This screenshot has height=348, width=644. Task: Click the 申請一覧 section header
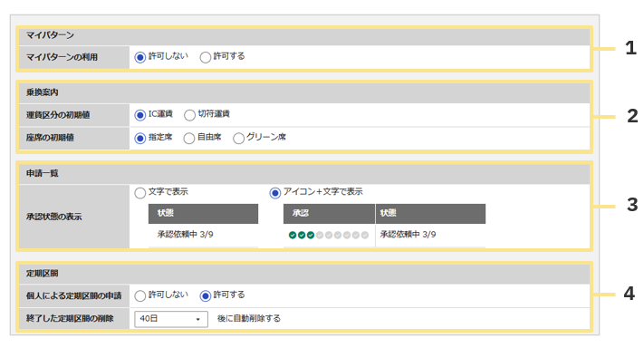point(304,173)
